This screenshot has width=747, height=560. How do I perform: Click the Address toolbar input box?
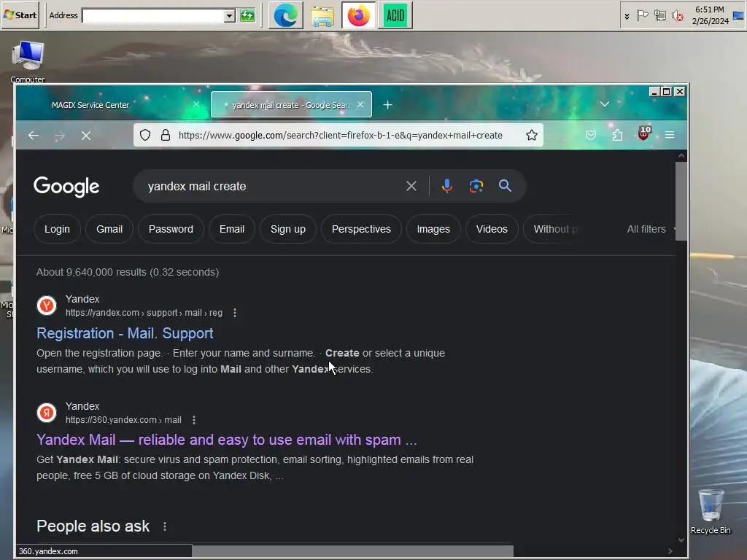153,16
